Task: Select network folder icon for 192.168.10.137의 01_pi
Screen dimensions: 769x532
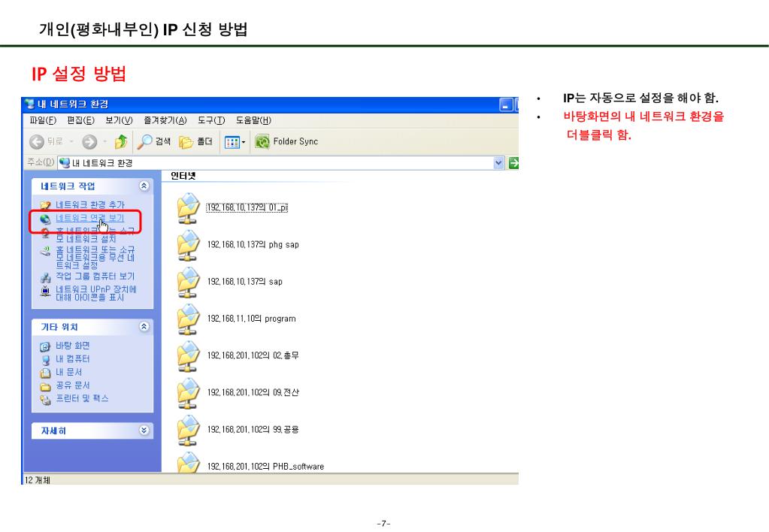Action: click(188, 208)
